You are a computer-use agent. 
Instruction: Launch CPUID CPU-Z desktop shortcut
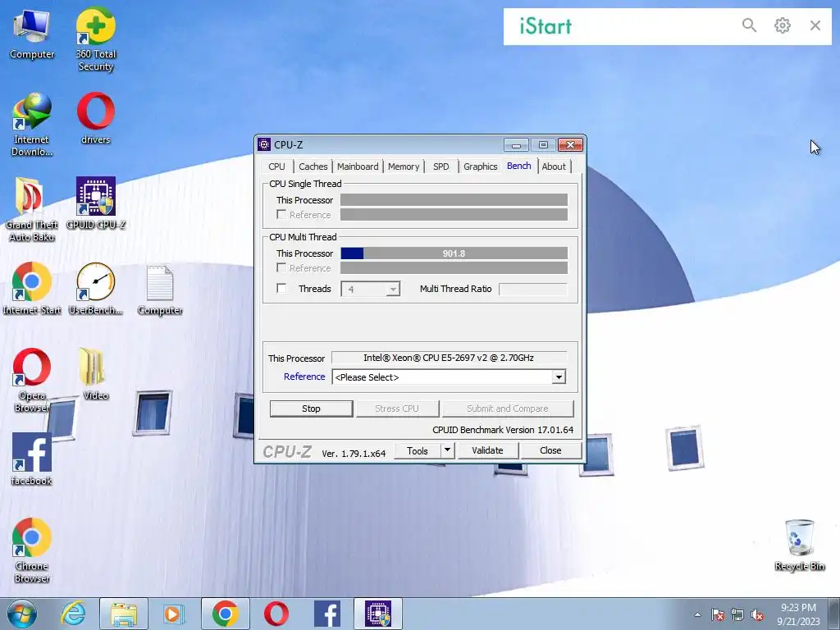(96, 203)
